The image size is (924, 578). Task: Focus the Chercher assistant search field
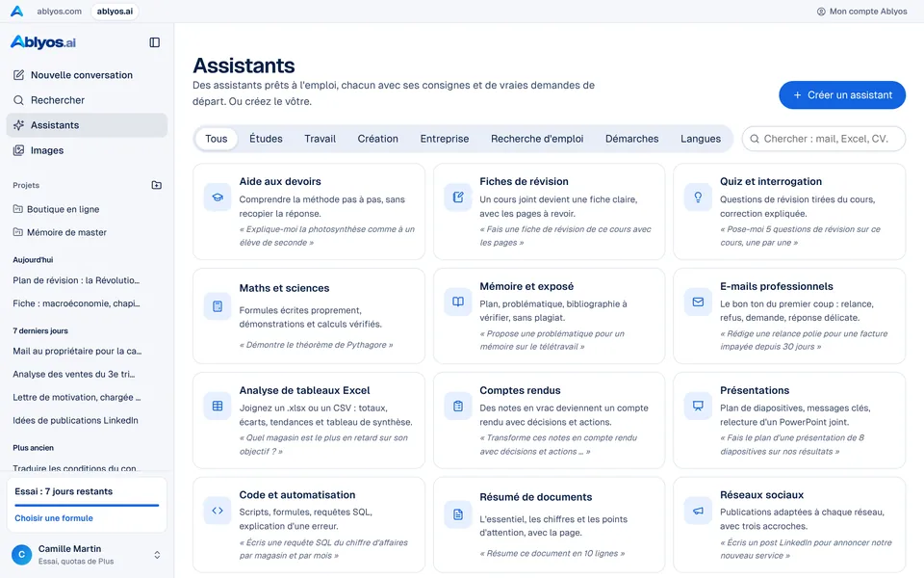pyautogui.click(x=823, y=139)
